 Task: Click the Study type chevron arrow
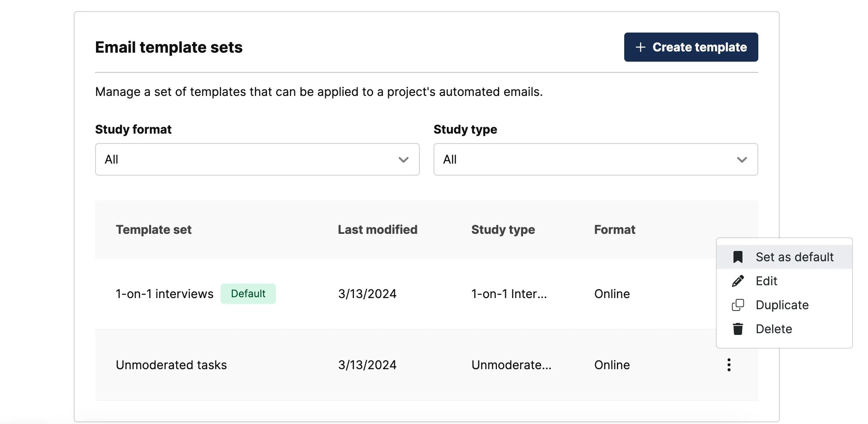tap(742, 160)
